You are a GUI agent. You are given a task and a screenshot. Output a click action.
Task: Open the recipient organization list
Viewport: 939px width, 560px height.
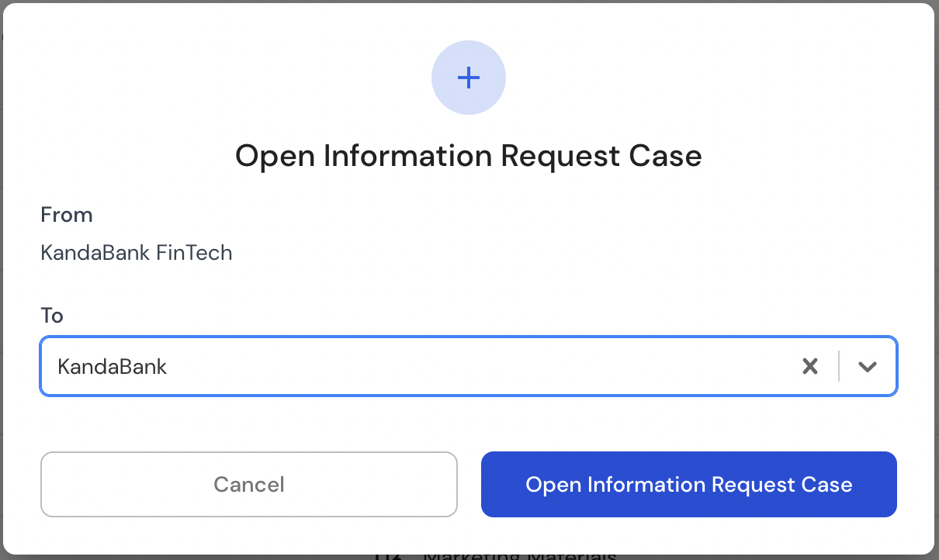pos(868,366)
